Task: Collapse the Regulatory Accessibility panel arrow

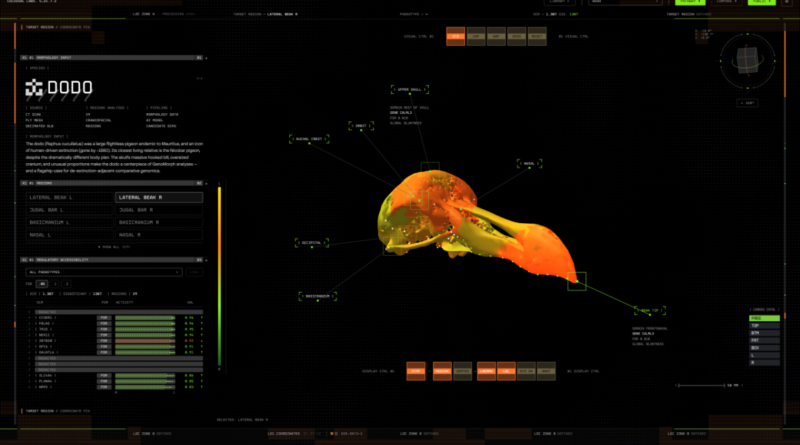Action: [206, 260]
